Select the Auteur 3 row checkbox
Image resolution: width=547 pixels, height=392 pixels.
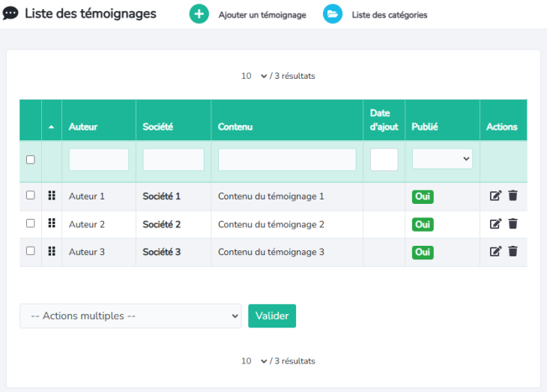click(x=31, y=250)
